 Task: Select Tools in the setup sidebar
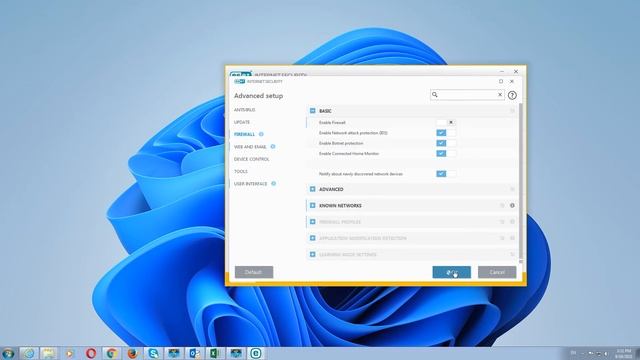pyautogui.click(x=241, y=171)
